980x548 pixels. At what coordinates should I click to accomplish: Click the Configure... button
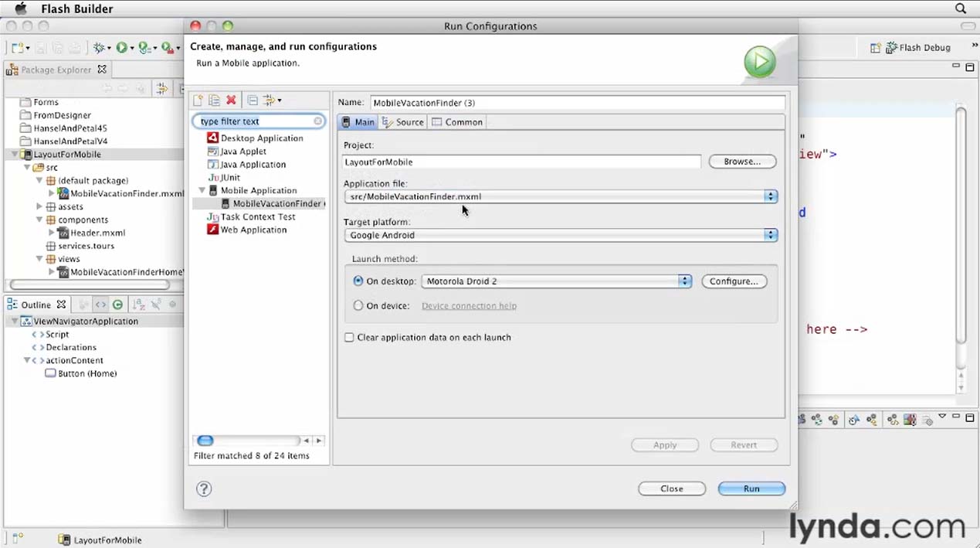(734, 281)
